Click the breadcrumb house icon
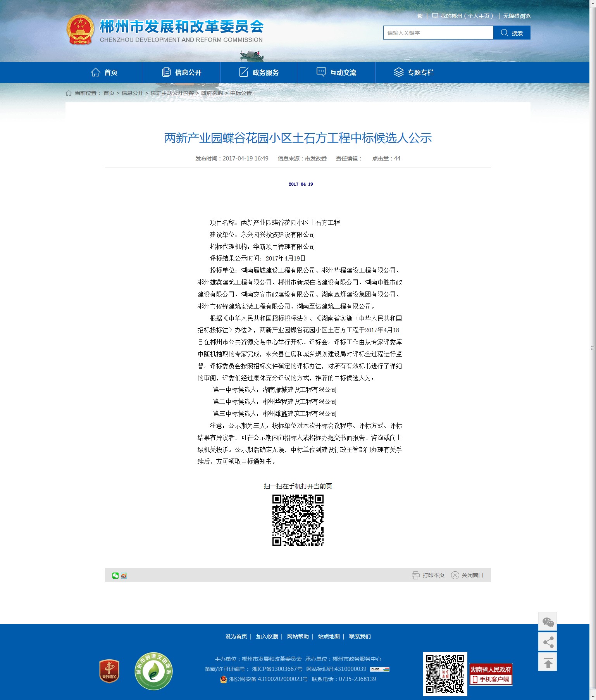 pyautogui.click(x=69, y=93)
